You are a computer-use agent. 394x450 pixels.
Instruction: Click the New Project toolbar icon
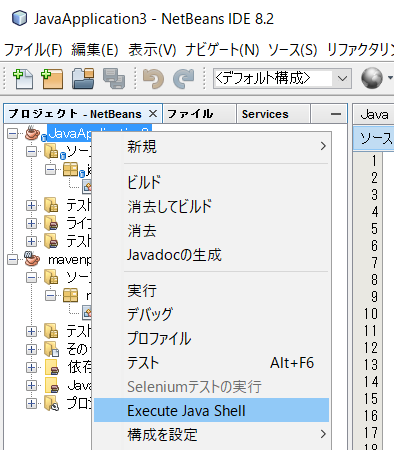coord(52,79)
